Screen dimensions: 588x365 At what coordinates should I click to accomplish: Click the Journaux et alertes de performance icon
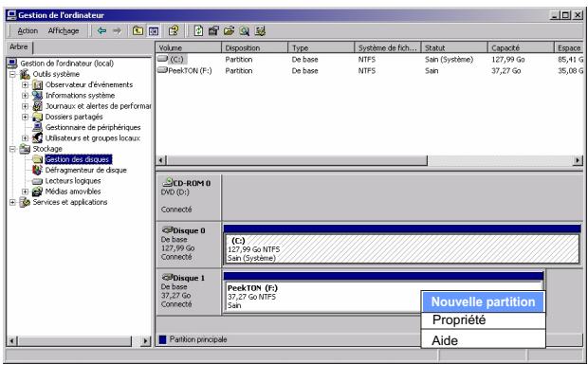point(38,106)
